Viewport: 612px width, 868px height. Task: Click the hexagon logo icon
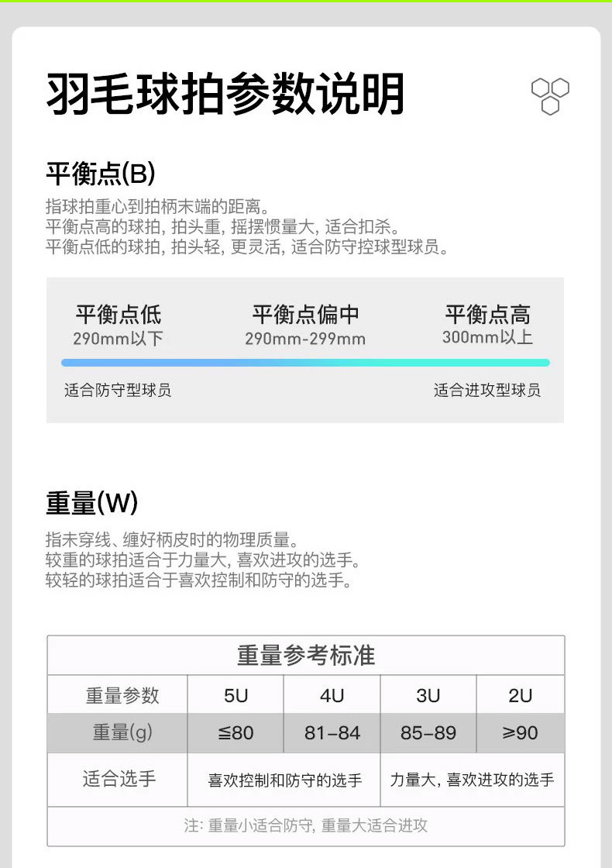tap(550, 96)
